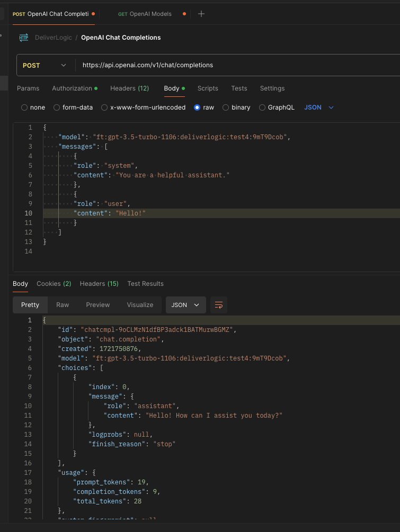Click the HTTP collection icon beside DeliverLogic
400x532 pixels.
click(x=24, y=38)
